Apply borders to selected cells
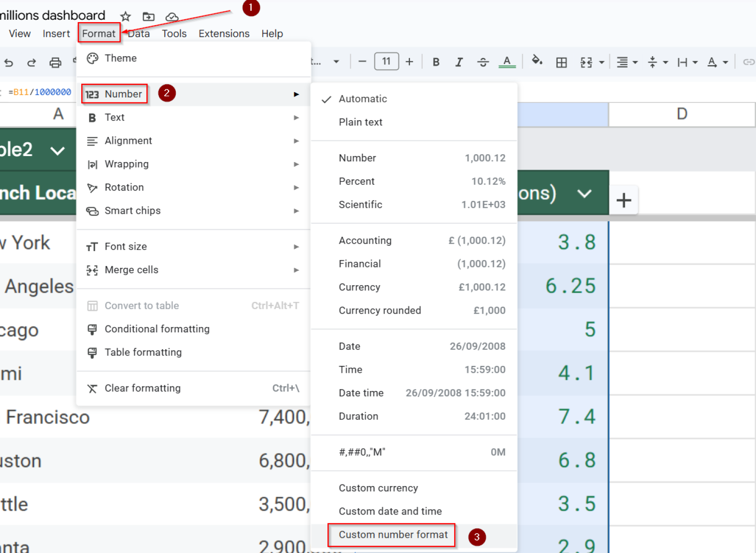This screenshot has height=553, width=756. point(561,62)
